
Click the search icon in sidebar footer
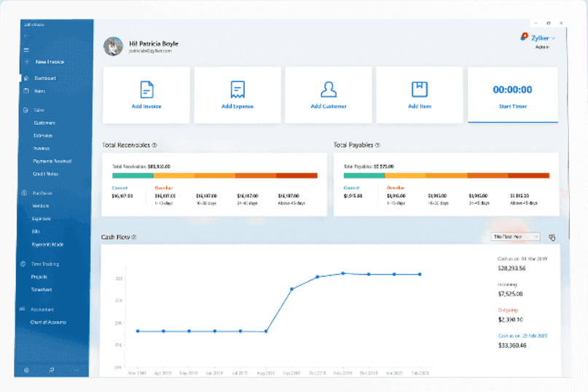[52, 370]
